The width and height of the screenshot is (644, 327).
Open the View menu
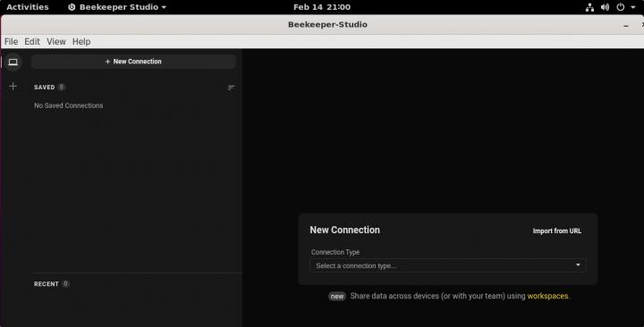point(56,41)
